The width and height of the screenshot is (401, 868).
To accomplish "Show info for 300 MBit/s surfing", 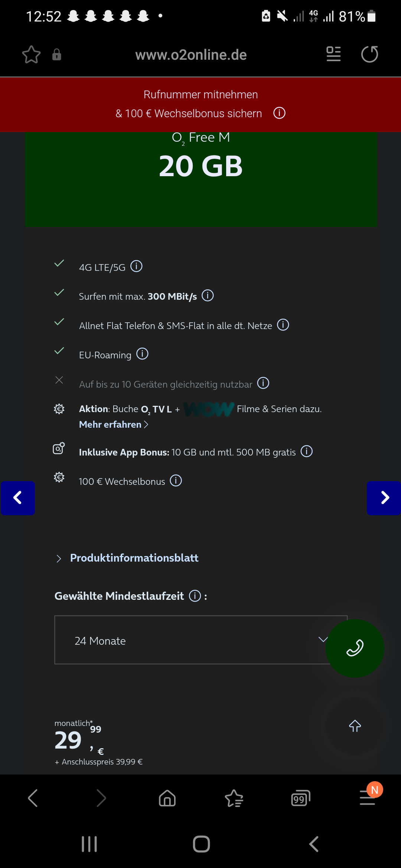I will (x=208, y=296).
